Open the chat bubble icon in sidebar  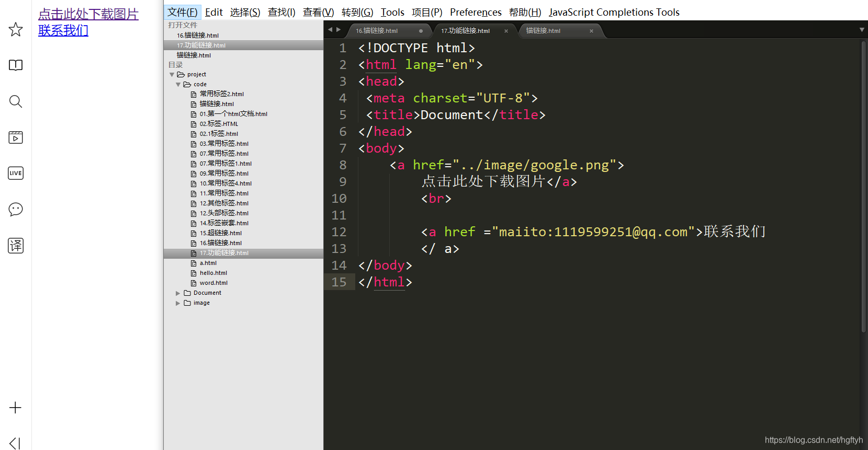tap(16, 209)
